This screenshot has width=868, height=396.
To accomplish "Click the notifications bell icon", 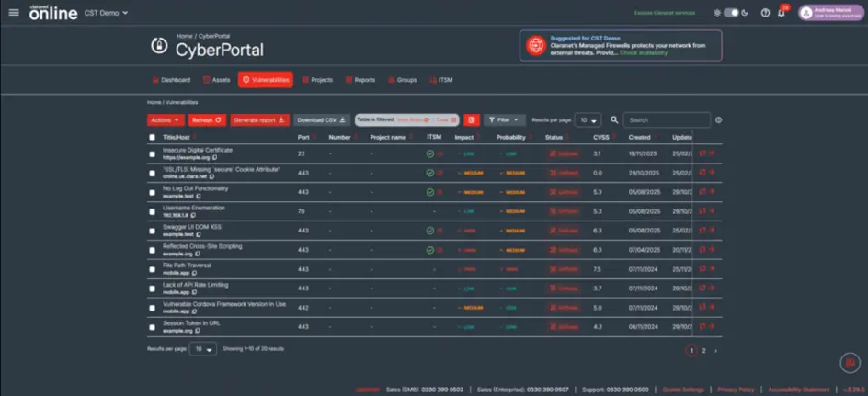I will 782,13.
